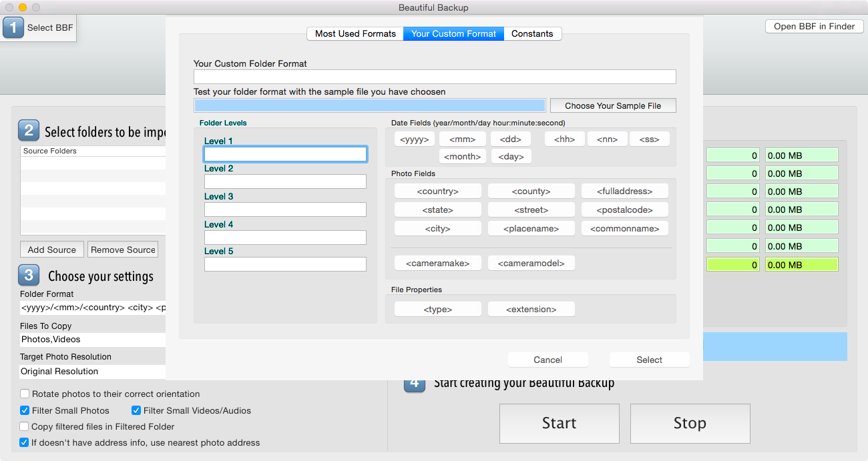
Task: Insert the <hh> hour field
Action: tap(565, 139)
